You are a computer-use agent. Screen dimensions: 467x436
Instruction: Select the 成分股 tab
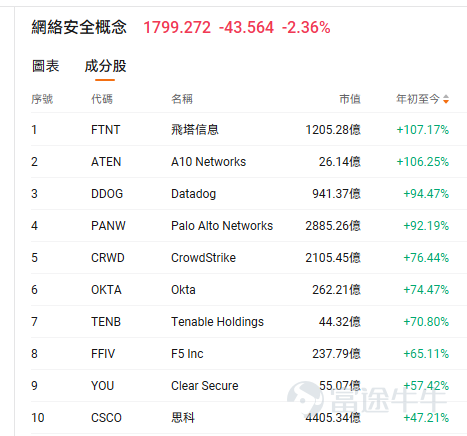[105, 66]
